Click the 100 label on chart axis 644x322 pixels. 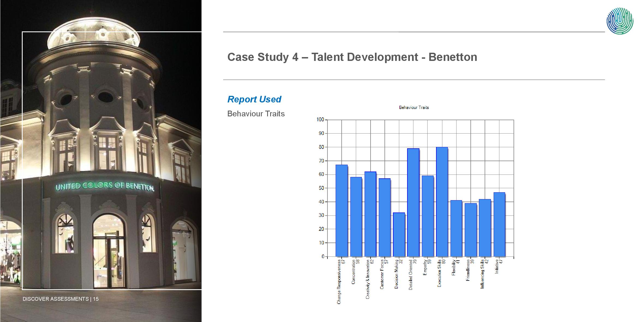[x=320, y=120]
